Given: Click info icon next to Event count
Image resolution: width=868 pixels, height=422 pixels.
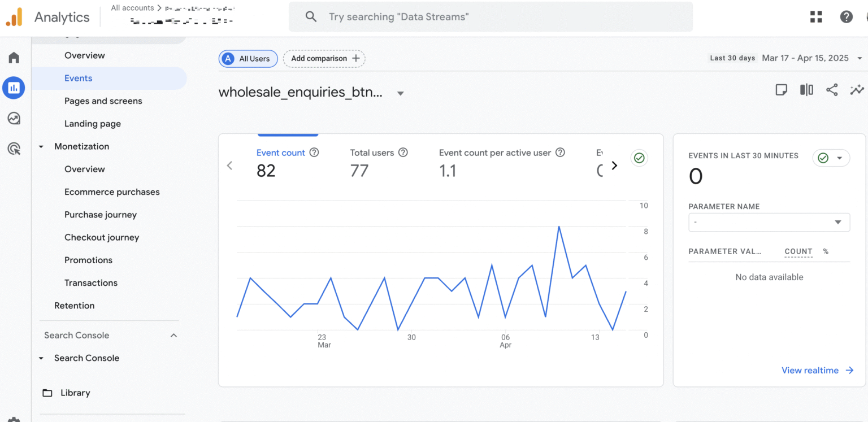Looking at the screenshot, I should point(315,153).
